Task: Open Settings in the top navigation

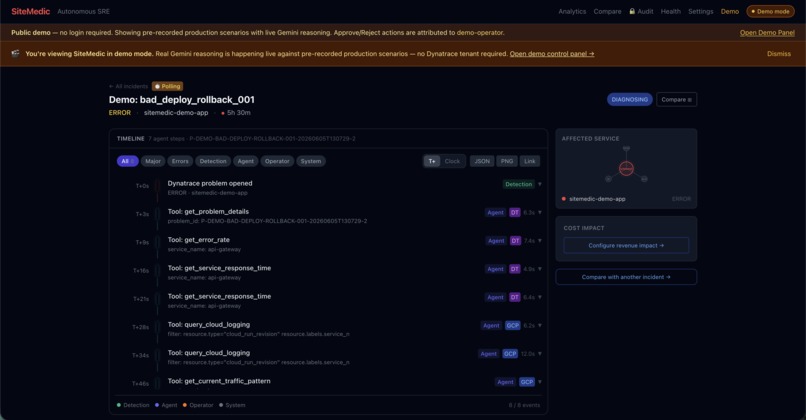Action: 701,11
